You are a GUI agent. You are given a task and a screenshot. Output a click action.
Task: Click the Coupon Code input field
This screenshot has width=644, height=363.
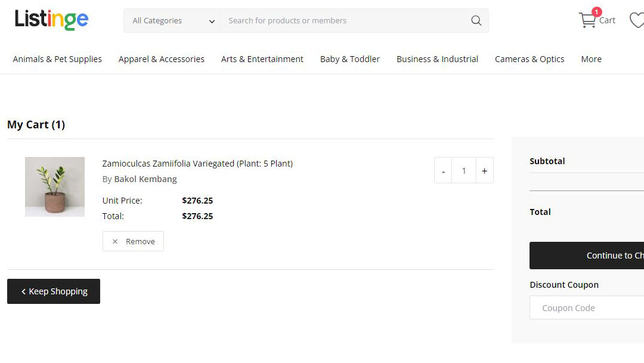[x=587, y=308]
